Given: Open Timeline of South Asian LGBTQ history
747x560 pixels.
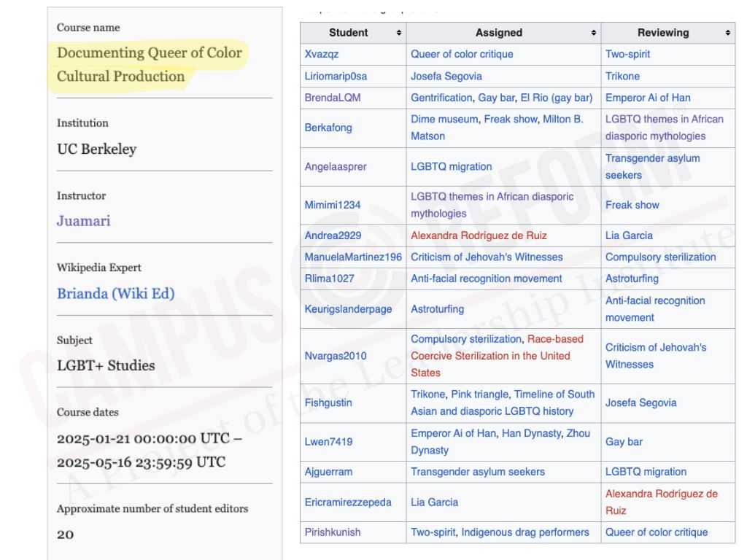Looking at the screenshot, I should tap(503, 402).
